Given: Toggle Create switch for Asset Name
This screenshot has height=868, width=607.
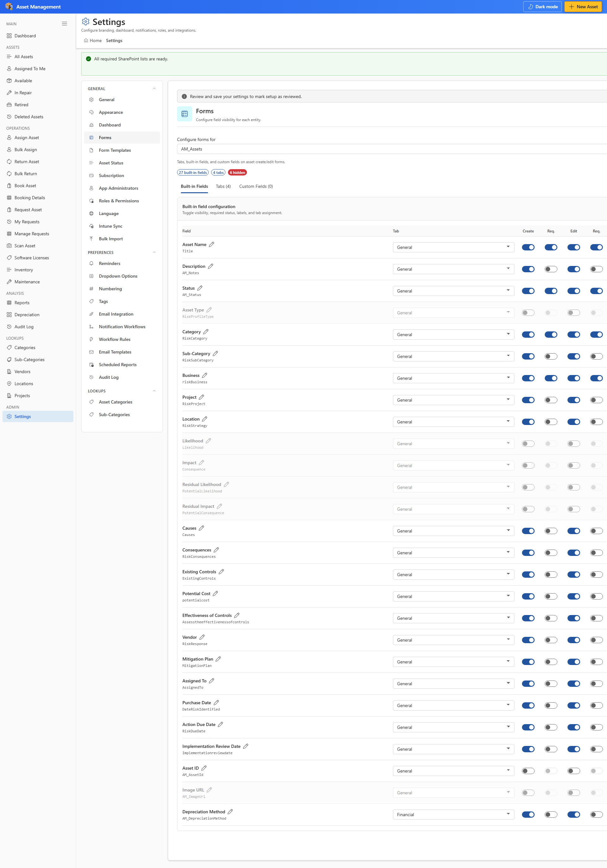Looking at the screenshot, I should point(528,247).
